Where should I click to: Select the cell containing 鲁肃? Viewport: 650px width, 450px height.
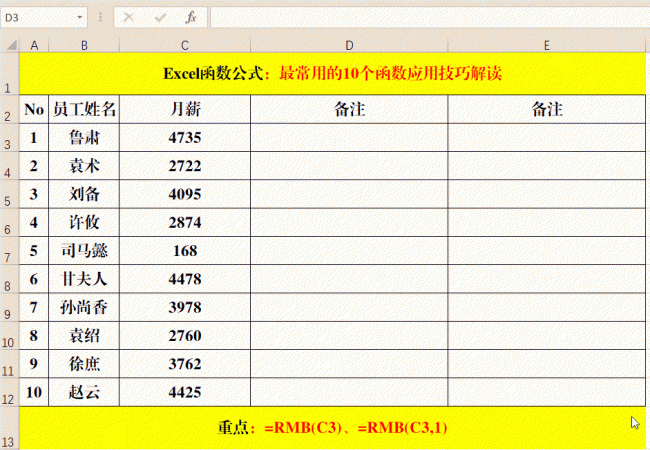[84, 138]
